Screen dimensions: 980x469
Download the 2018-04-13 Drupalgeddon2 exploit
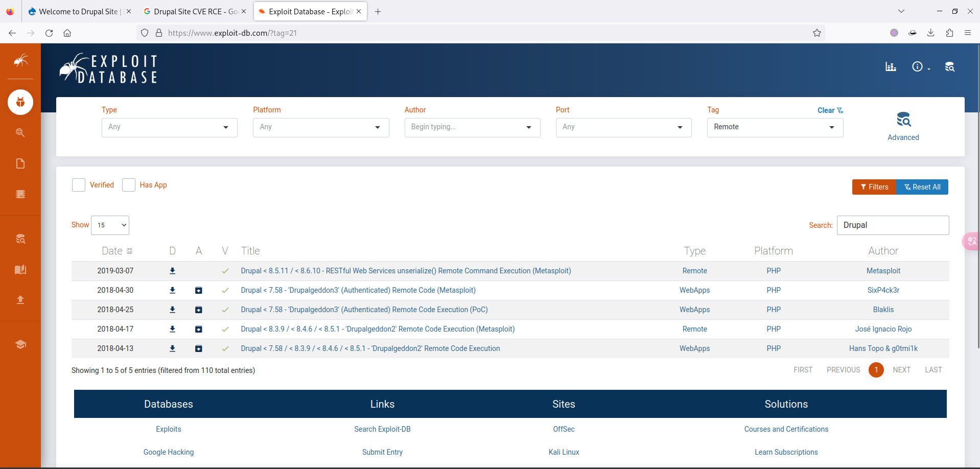click(173, 349)
